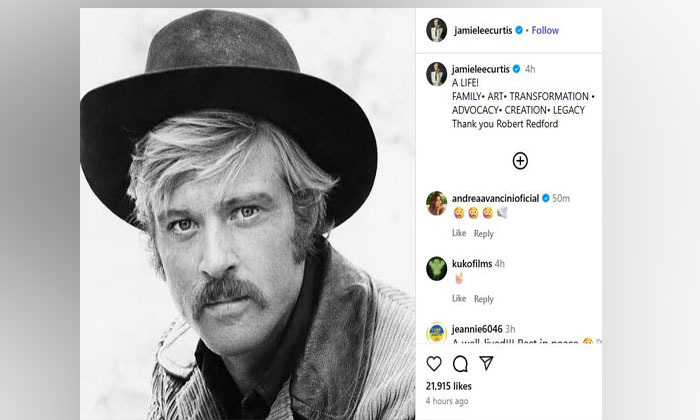The width and height of the screenshot is (700, 420).
Task: Open jeannie6046's profile avatar
Action: [436, 332]
